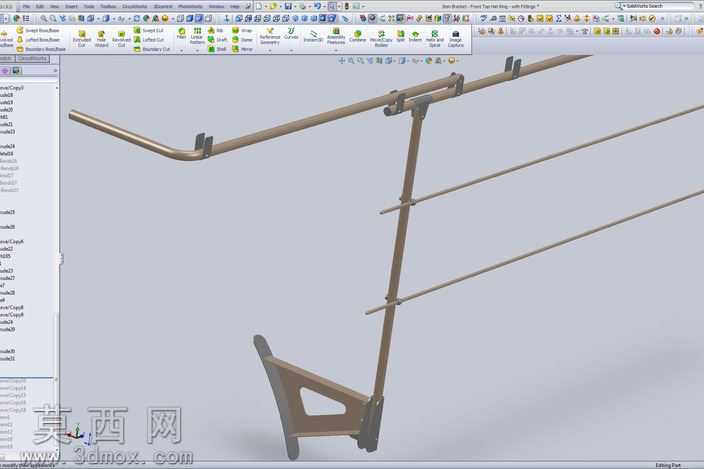Open the Edit menu
This screenshot has width=704, height=469.
click(x=40, y=7)
